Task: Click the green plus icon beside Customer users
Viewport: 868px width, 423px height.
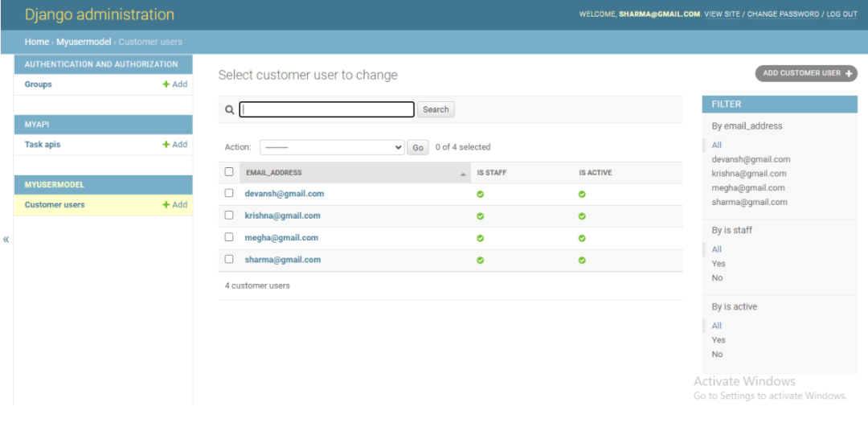Action: coord(166,204)
